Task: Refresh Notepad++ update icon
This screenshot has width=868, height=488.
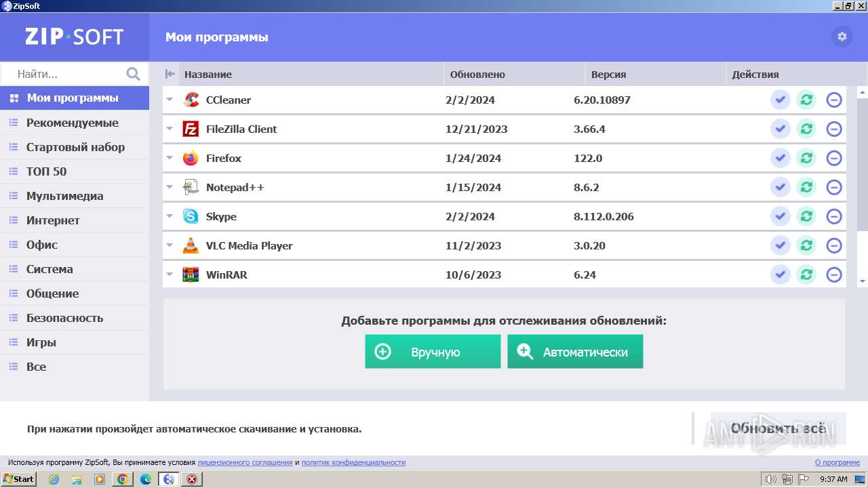Action: point(806,187)
